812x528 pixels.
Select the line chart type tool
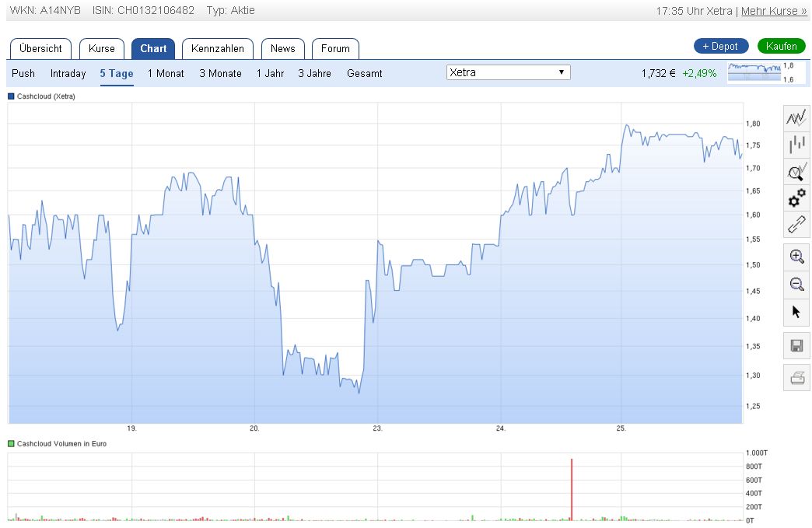pos(796,117)
